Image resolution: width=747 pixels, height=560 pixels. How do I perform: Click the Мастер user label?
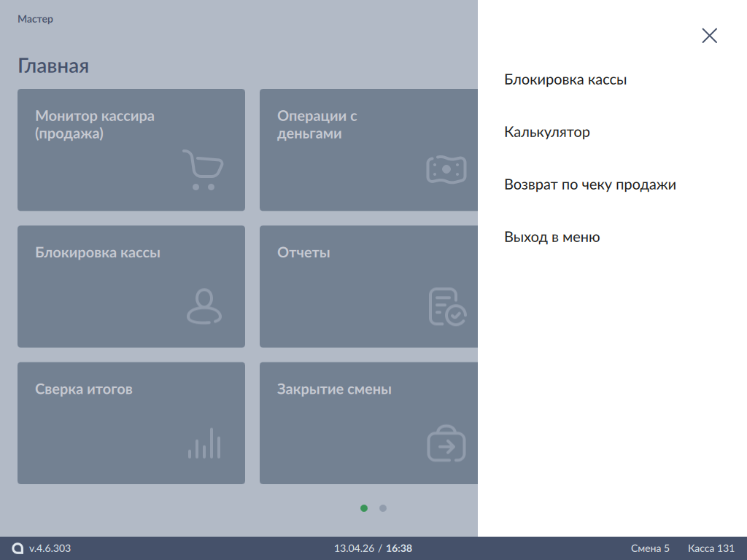pos(35,20)
